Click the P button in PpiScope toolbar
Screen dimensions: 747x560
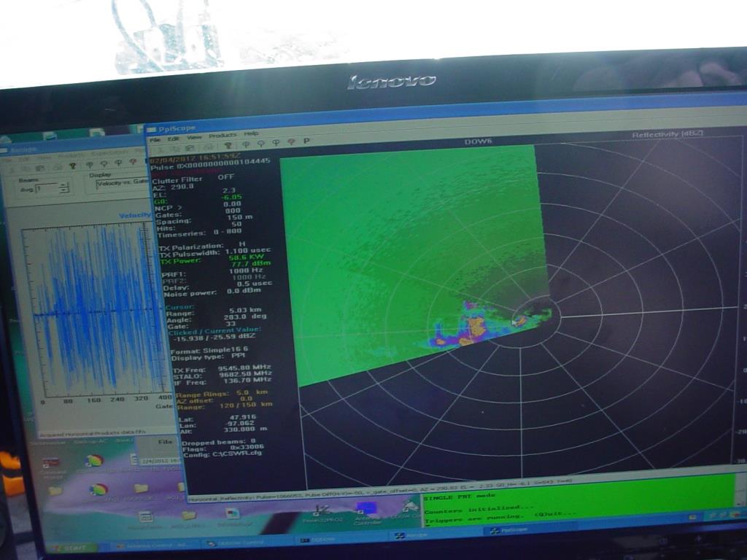[x=306, y=141]
